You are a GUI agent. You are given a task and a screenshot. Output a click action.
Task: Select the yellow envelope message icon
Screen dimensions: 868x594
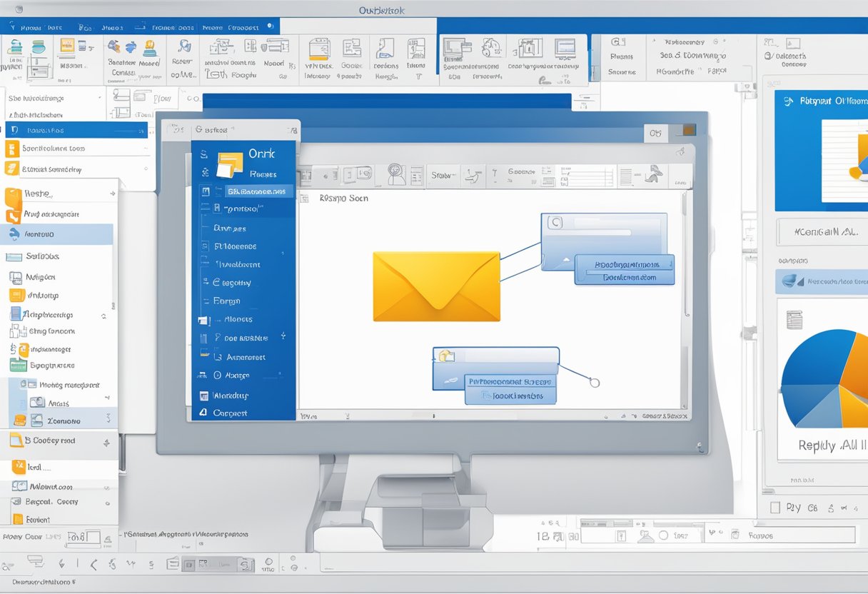coord(435,286)
